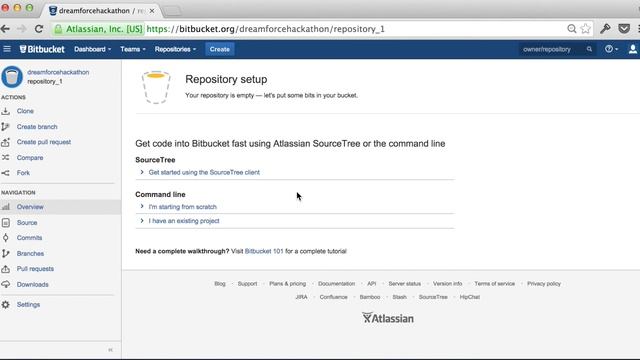Select Clone action in sidebar

25,111
